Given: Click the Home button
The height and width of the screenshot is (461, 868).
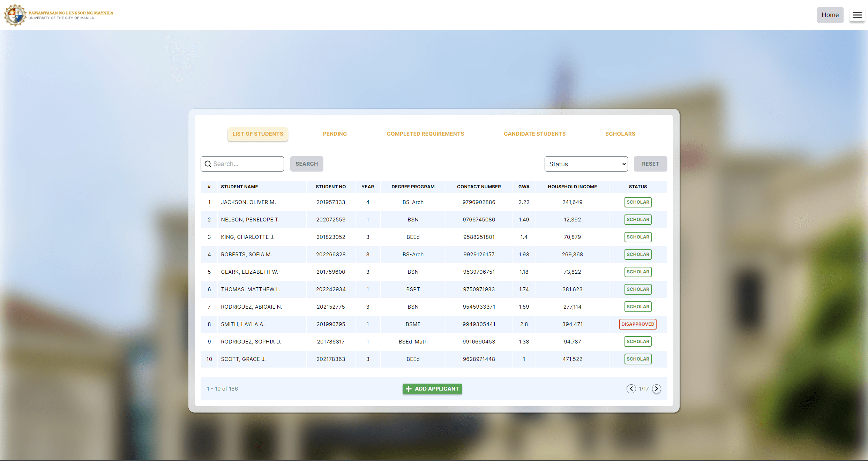Looking at the screenshot, I should 830,15.
